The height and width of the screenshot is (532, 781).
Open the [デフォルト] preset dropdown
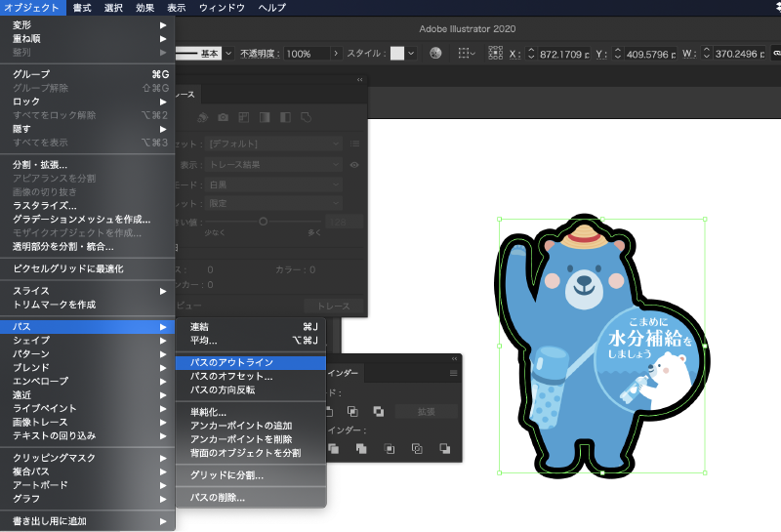click(x=274, y=143)
